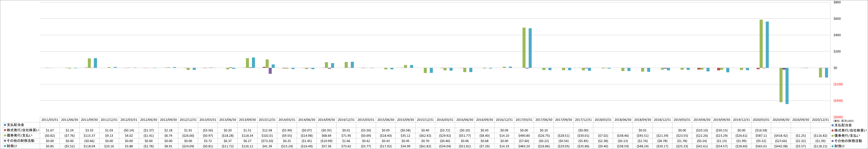Viewport: 868px width, 149px height.
Task: Click the $118.04 財務CF cell
Action: (x=89, y=146)
